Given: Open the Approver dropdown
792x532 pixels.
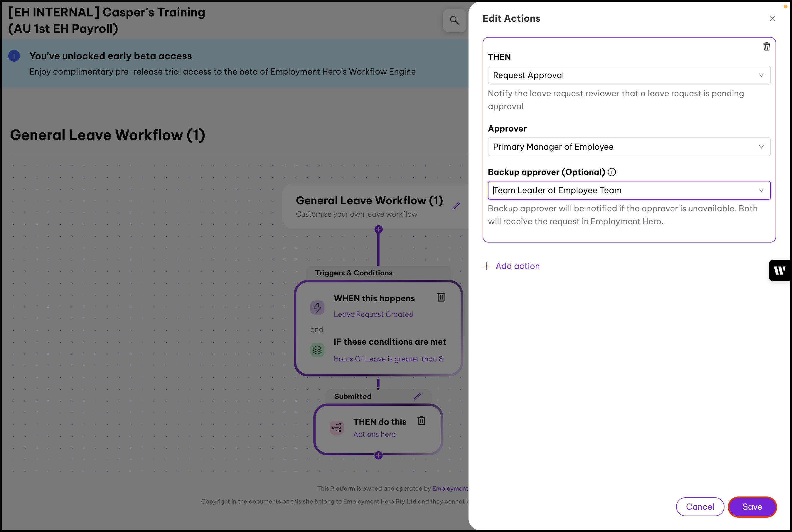Looking at the screenshot, I should pos(629,147).
